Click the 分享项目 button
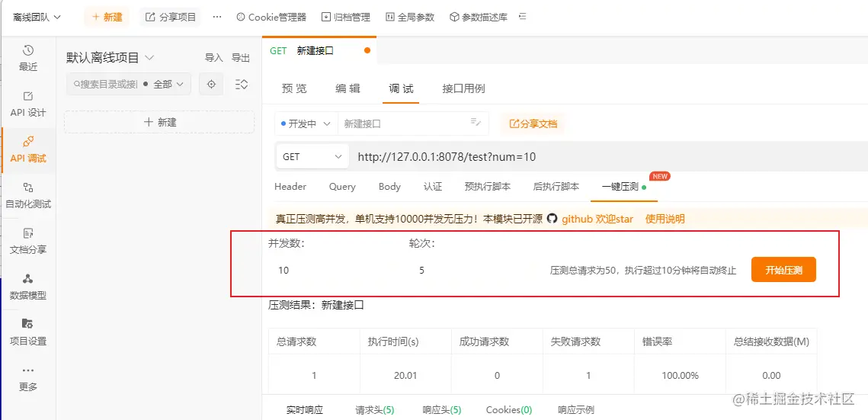Screen dimensions: 868x420 point(171,18)
